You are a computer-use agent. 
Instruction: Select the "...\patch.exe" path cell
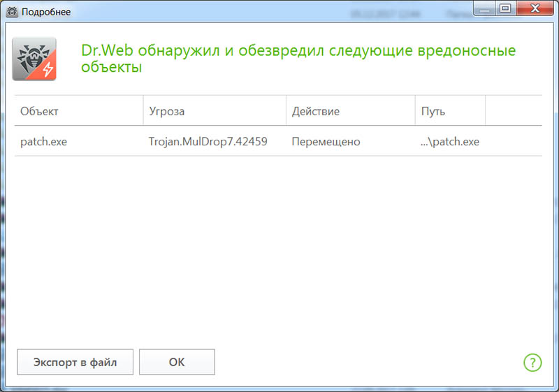[x=450, y=141]
